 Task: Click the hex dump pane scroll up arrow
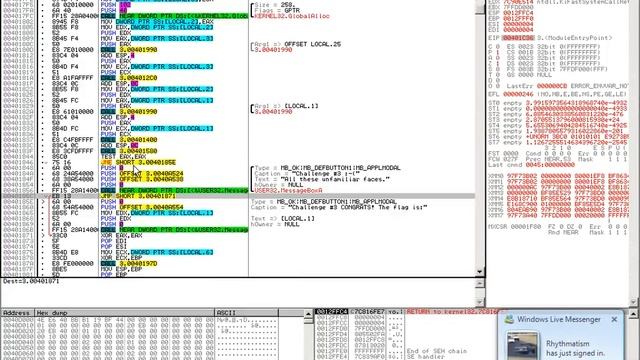coord(309,314)
